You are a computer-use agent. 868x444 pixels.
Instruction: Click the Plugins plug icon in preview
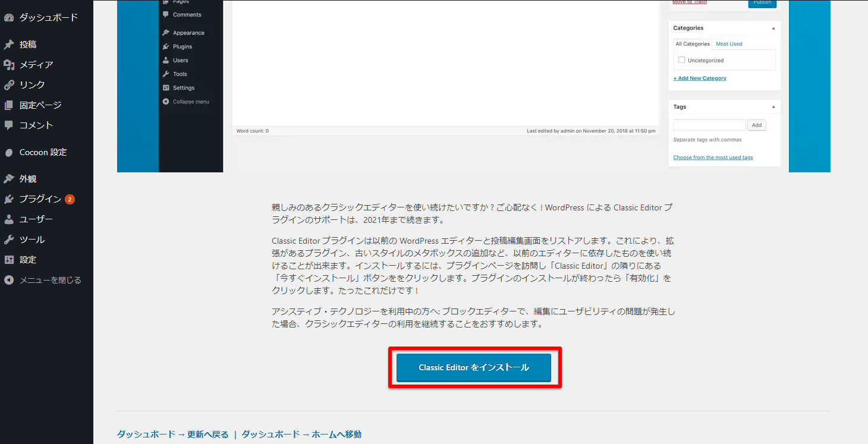point(166,46)
